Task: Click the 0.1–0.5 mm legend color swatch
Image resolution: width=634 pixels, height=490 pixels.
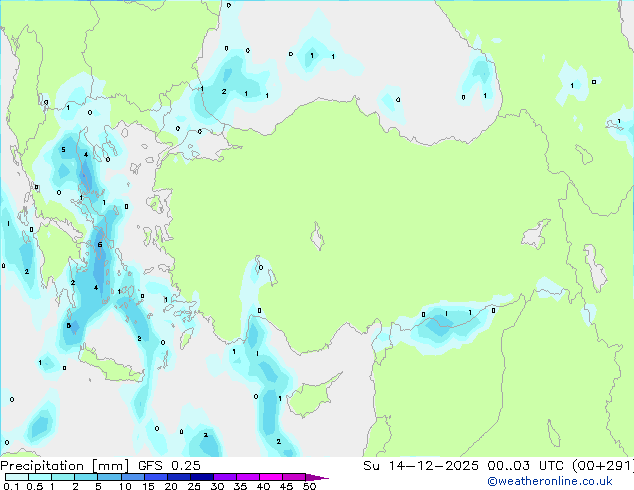Action: point(17,477)
